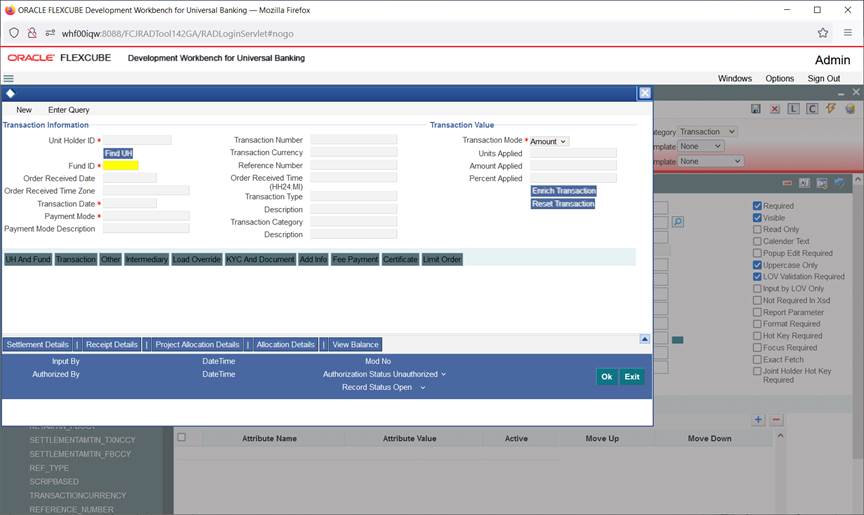Viewport: 864px width, 515px height.
Task: Open the wider None template dropdown
Action: tap(710, 161)
